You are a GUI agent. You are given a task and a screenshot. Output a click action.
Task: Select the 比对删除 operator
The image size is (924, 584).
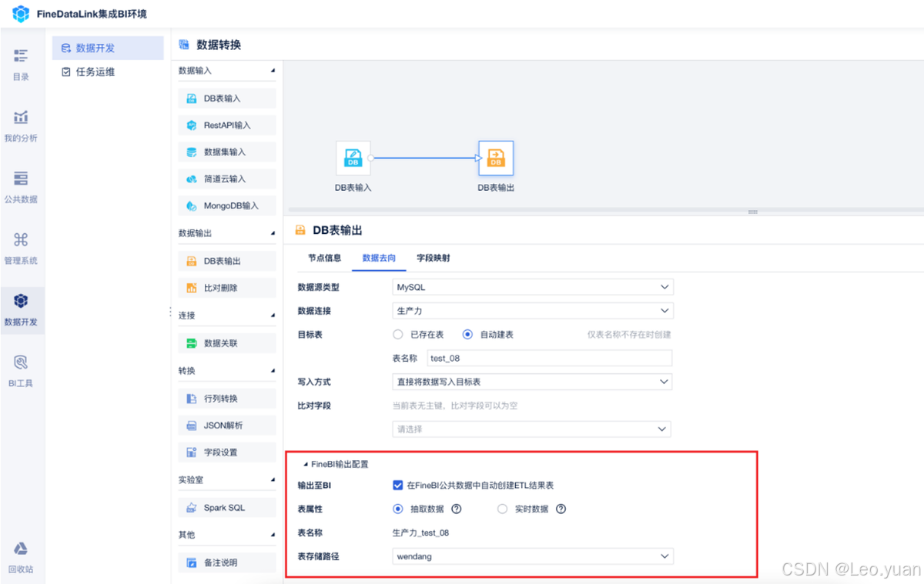(226, 289)
